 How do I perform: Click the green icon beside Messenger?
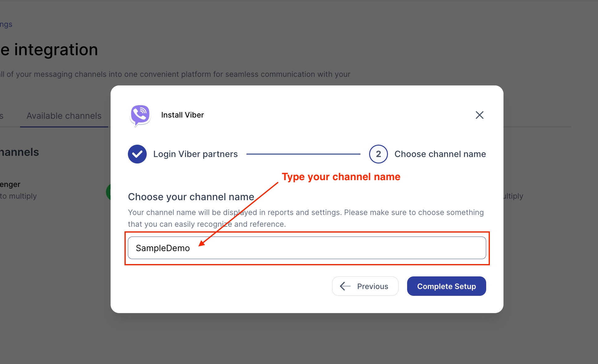pos(108,192)
